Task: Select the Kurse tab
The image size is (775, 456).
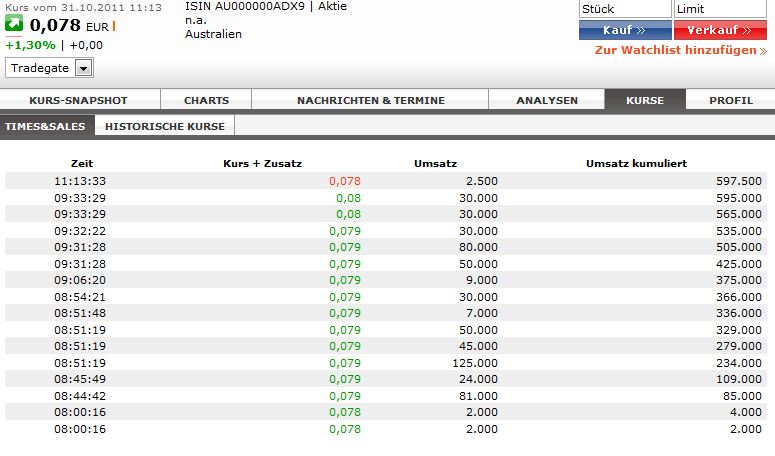Action: point(645,100)
